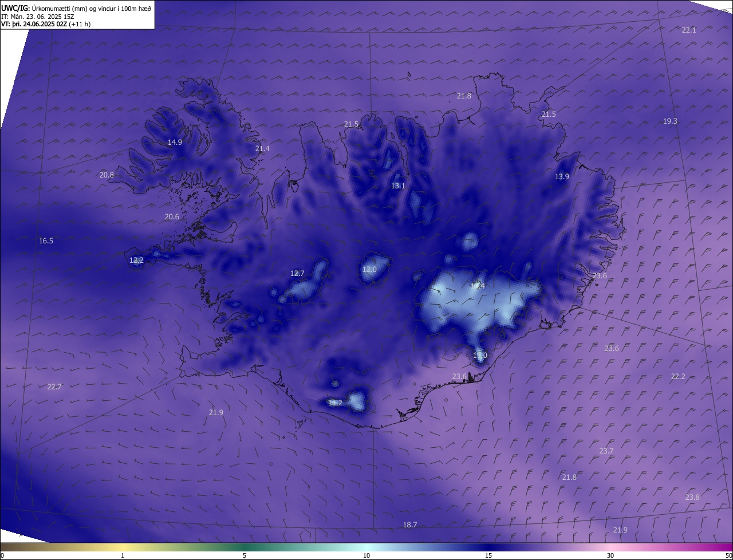Select the 14.9 value over Westfjords

coord(175,143)
